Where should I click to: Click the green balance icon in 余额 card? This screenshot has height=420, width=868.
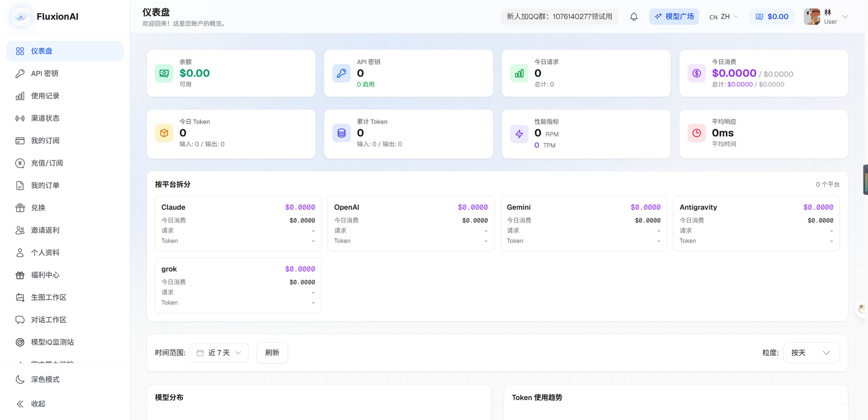164,73
